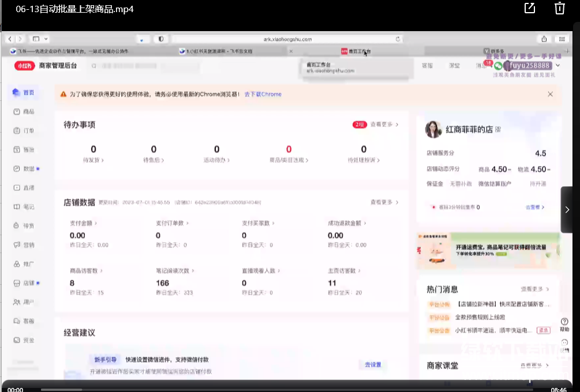This screenshot has width=580, height=392.
Task: Open 消息 messages in top header
Action: point(481,66)
